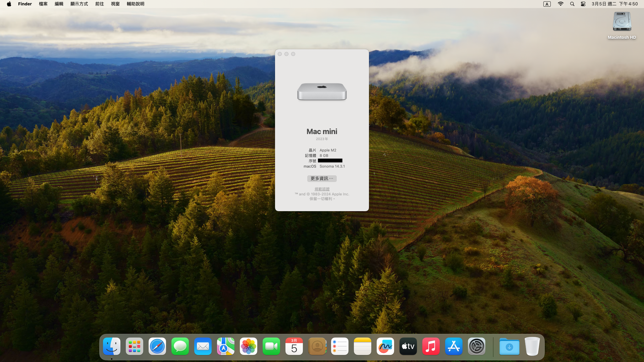Open the 編輯 menu
Image resolution: width=644 pixels, height=362 pixels.
coord(59,4)
